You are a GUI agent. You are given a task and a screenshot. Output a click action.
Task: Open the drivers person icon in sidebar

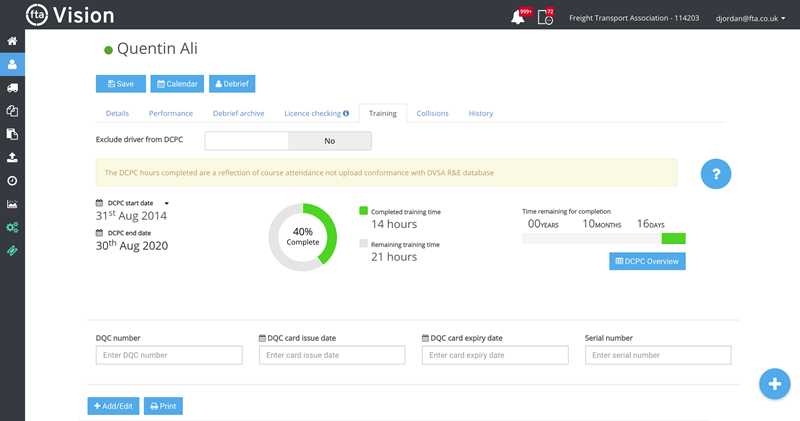coord(12,65)
